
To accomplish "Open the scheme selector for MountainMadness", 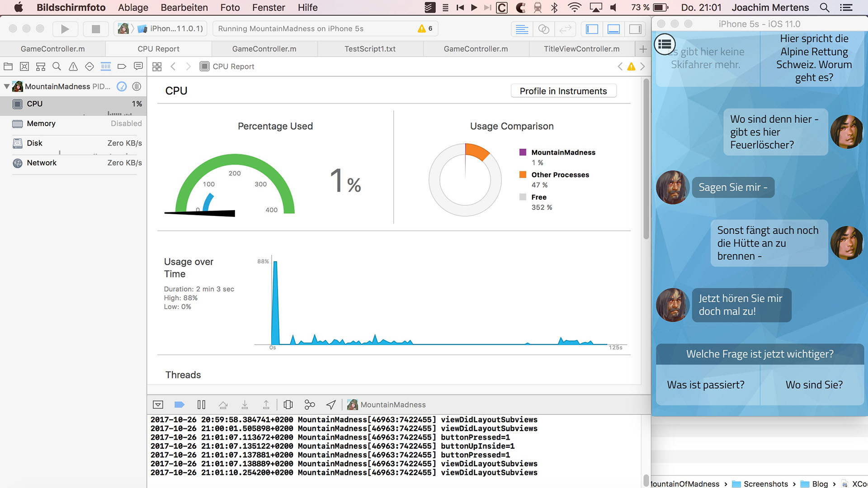I will tap(123, 29).
